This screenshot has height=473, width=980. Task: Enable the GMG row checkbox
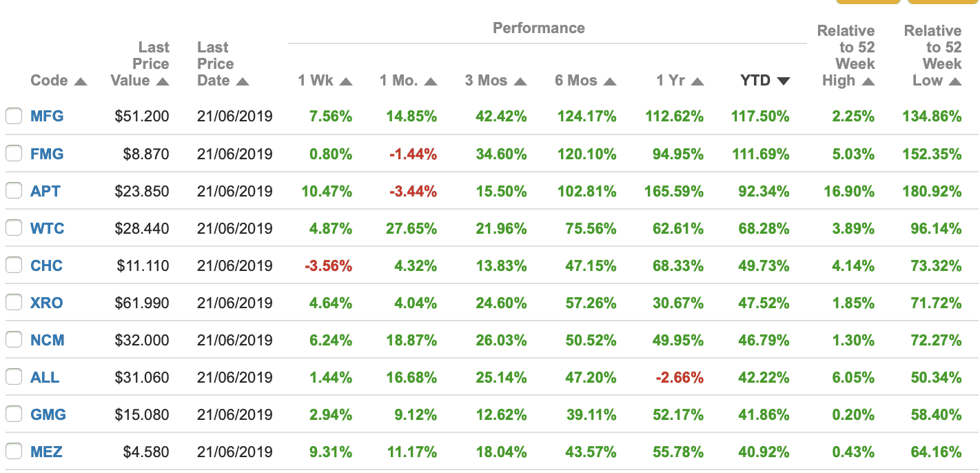(14, 414)
